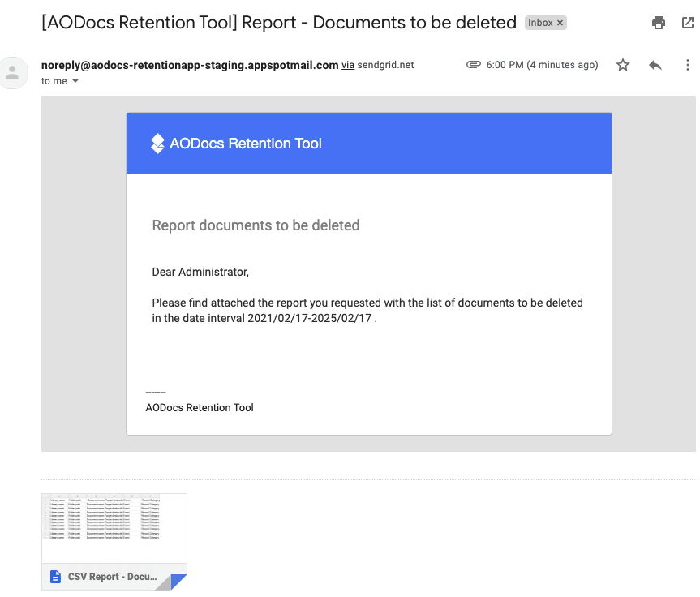Click the paperclip attachment indicator icon
The height and width of the screenshot is (597, 700).
[x=473, y=65]
